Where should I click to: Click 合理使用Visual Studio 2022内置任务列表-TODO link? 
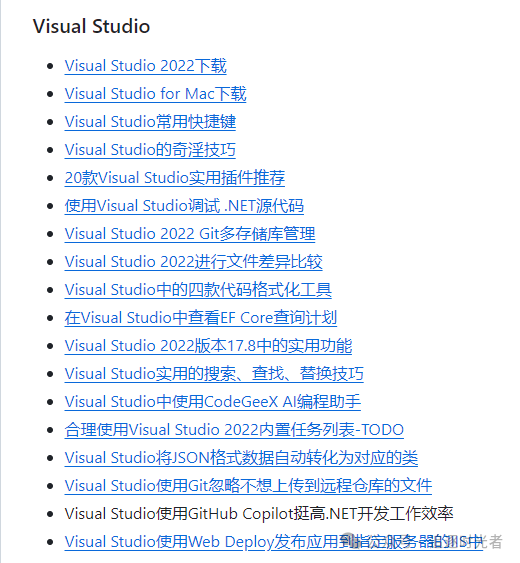point(234,430)
